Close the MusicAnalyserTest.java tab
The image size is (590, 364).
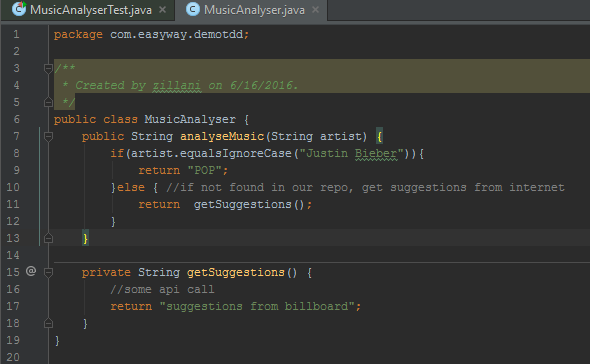coord(163,10)
